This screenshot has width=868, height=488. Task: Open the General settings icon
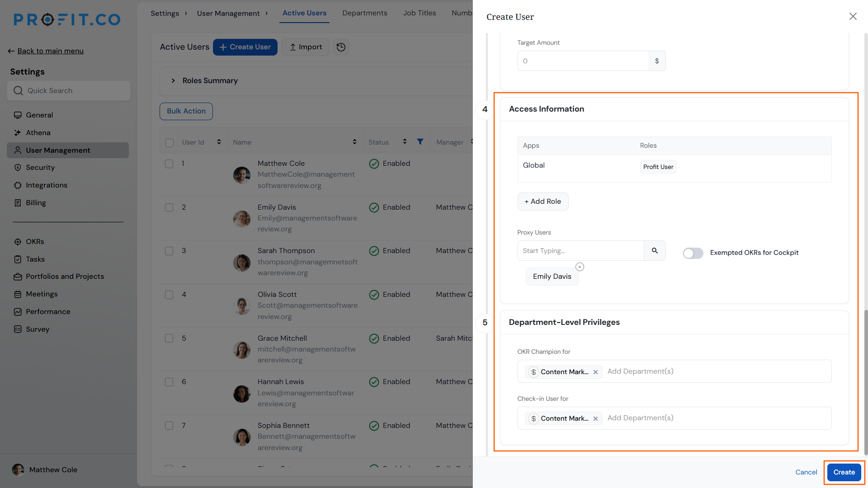(18, 115)
